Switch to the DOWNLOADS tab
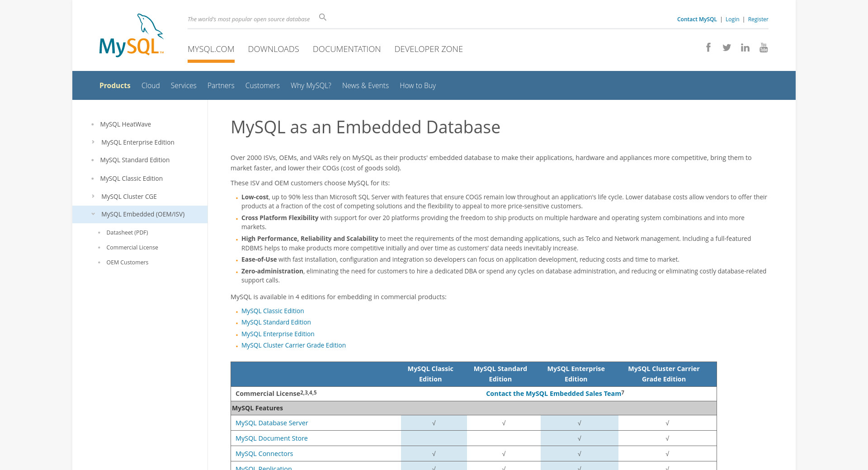868x470 pixels. (x=274, y=49)
